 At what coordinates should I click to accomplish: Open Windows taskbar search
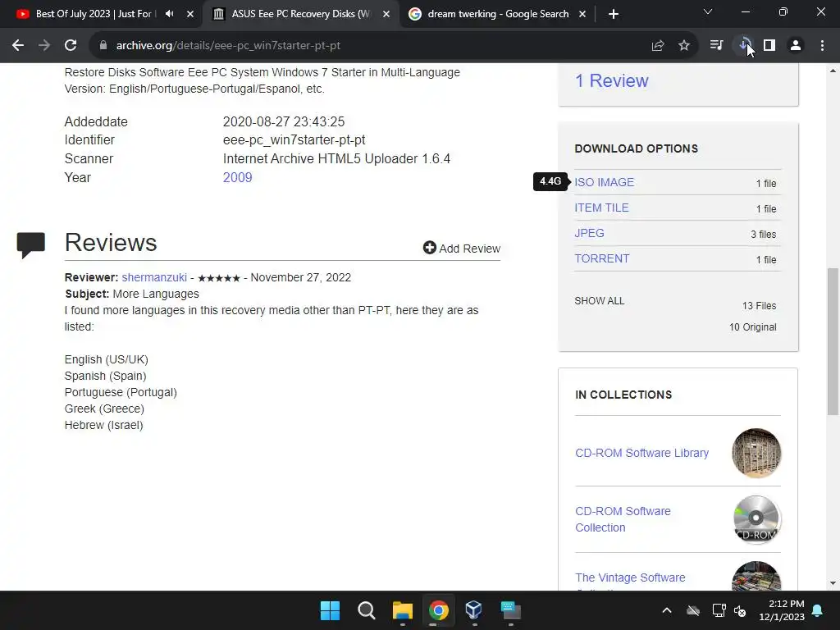(367, 610)
